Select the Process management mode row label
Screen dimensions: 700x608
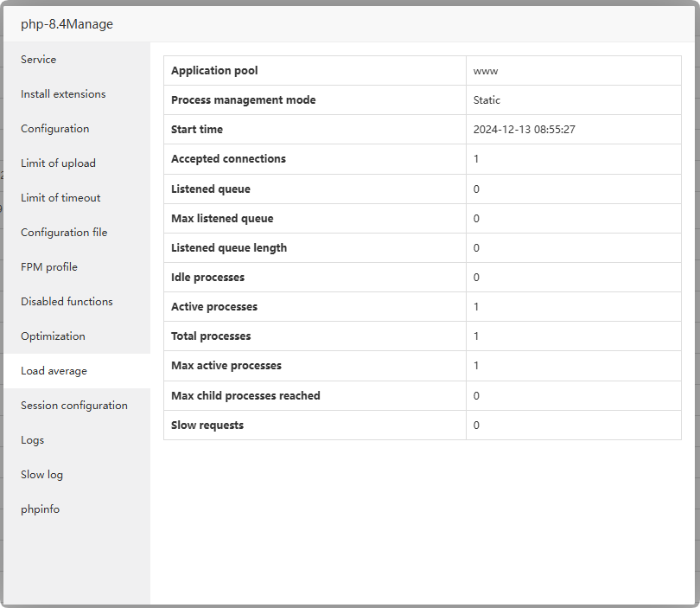[243, 100]
